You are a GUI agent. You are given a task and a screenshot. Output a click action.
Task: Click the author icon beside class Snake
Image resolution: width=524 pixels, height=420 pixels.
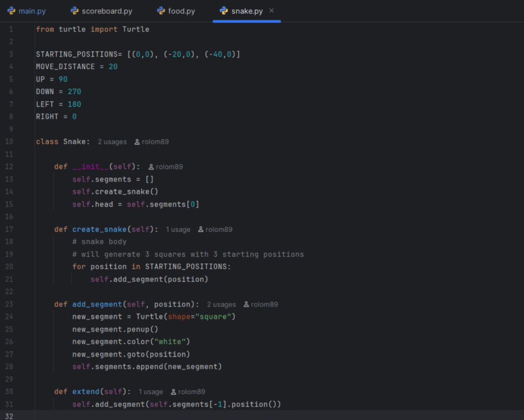click(137, 142)
